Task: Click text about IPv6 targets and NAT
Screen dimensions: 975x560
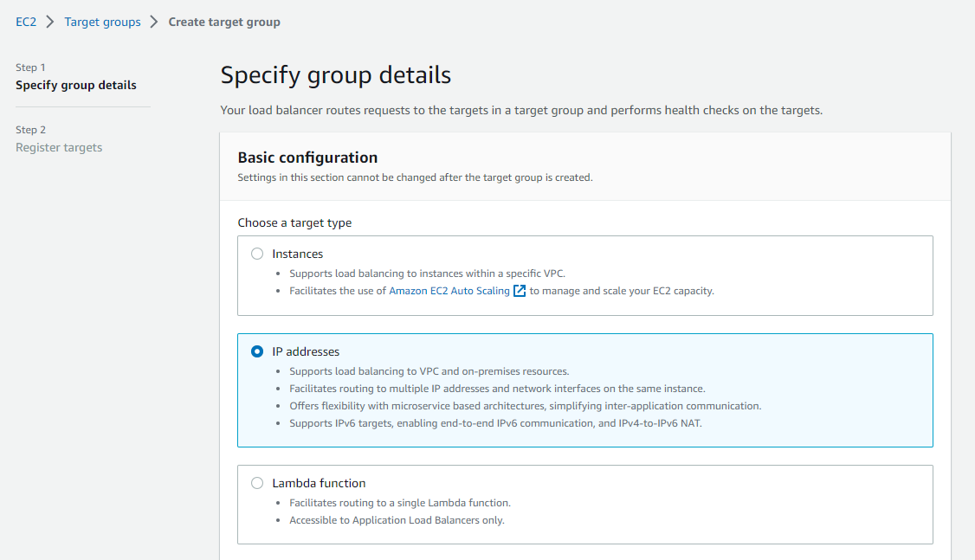Action: point(495,423)
